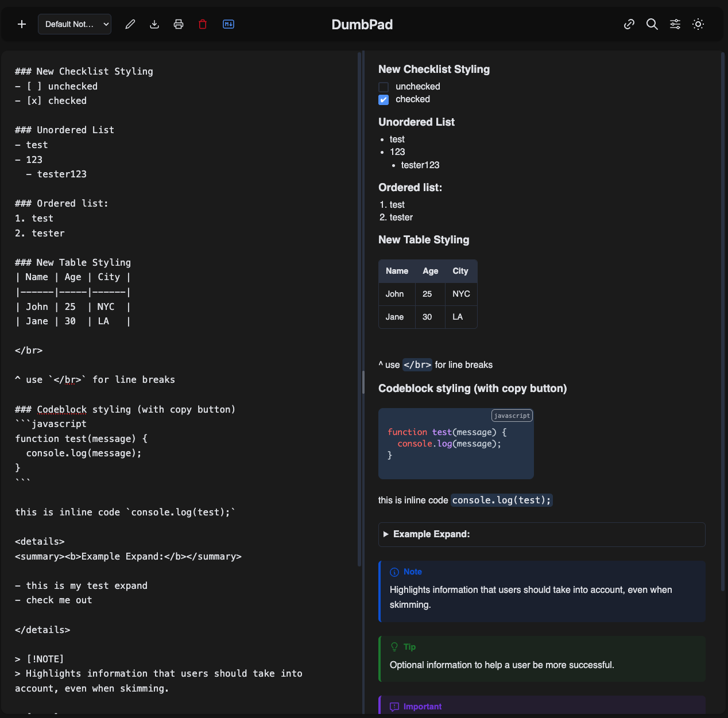Open the Default Notepad selector dropdown
728x718 pixels.
coord(75,24)
